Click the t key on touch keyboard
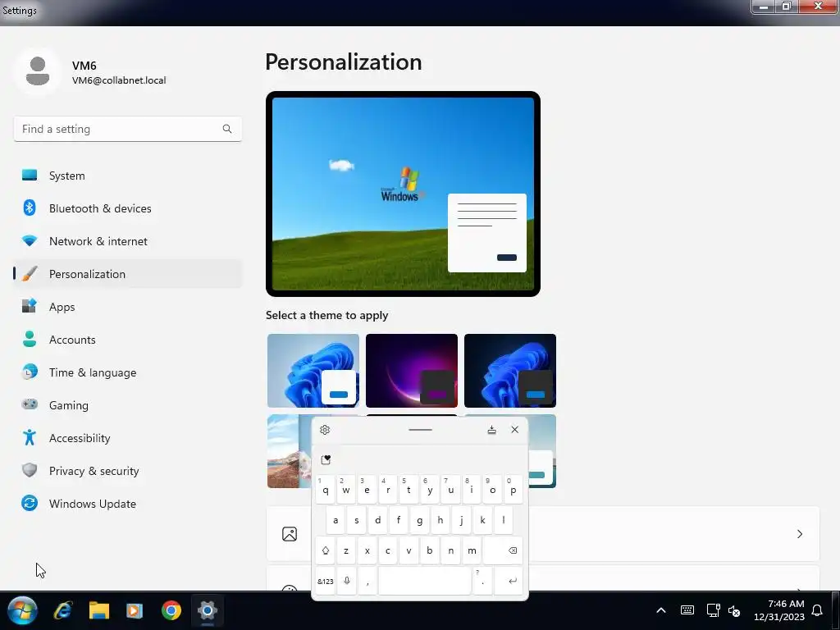Image resolution: width=840 pixels, height=630 pixels. [409, 490]
